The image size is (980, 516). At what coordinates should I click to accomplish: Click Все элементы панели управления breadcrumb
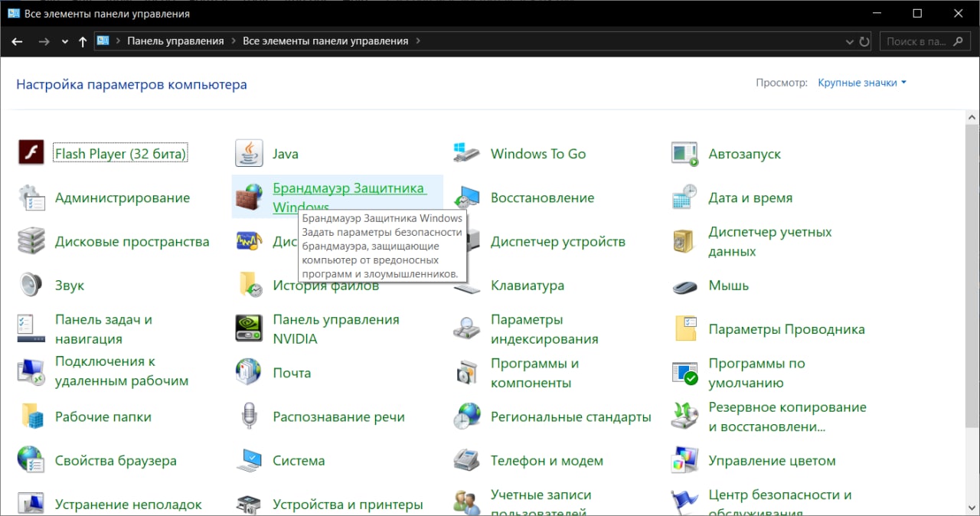point(325,41)
